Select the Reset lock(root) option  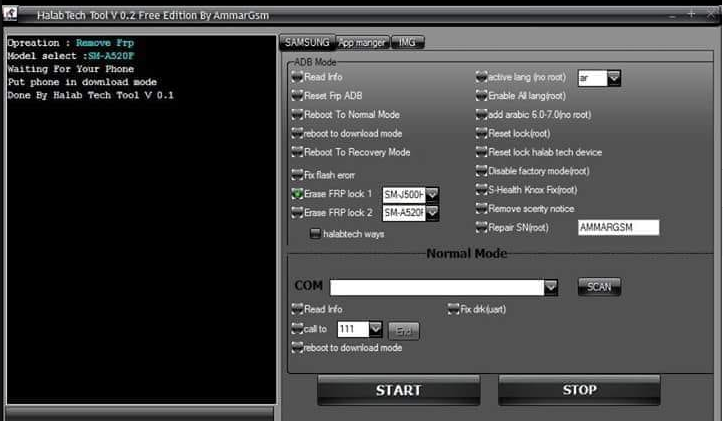pyautogui.click(x=513, y=134)
